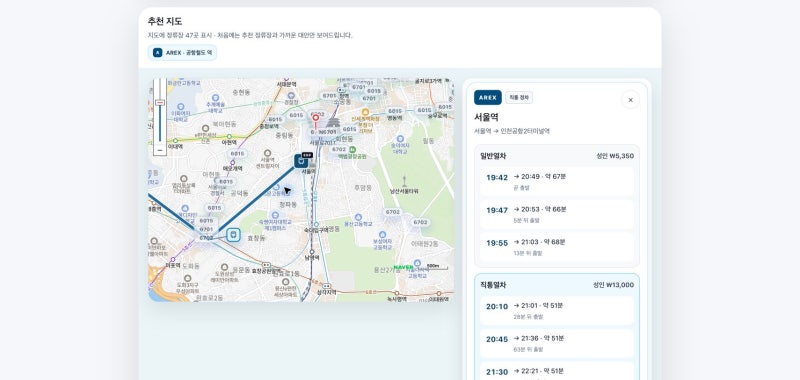The image size is (800, 380).
Task: Click the 애오개역 subway station dot
Action: [233, 162]
